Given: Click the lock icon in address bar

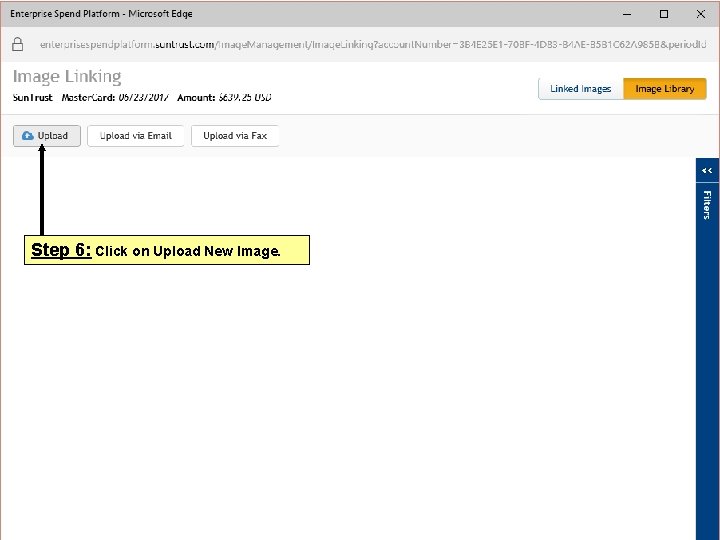Looking at the screenshot, I should [x=17, y=44].
